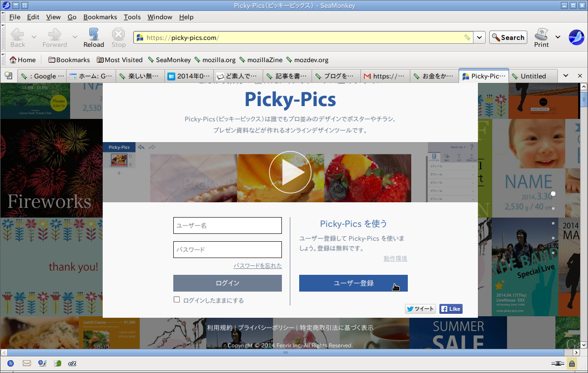The height and width of the screenshot is (373, 588).
Task: Open Composer from the status bar icon
Action: [42, 363]
